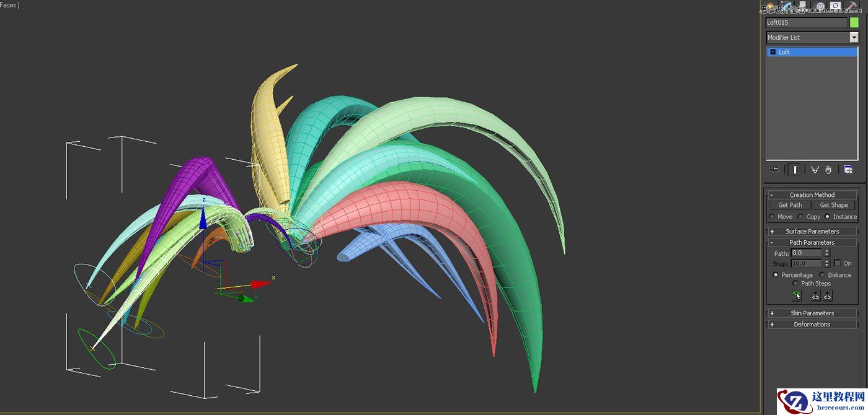This screenshot has width=868, height=415.
Task: Open Configure Modifier Sets icon
Action: (x=848, y=169)
